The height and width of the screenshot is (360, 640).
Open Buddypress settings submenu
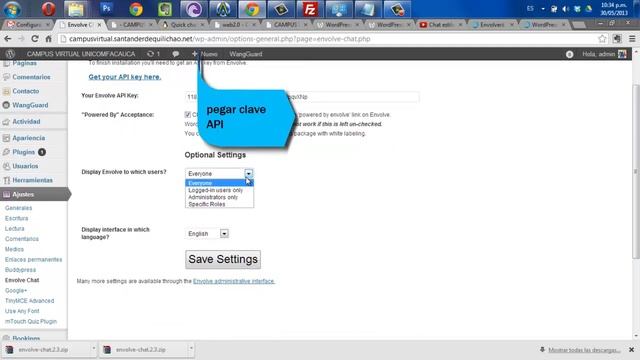20,270
